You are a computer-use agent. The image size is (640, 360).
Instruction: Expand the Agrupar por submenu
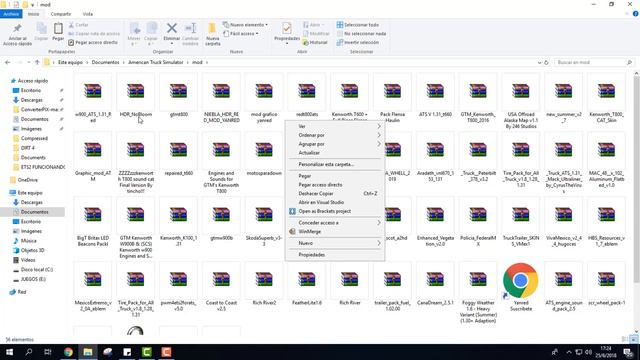click(x=335, y=144)
